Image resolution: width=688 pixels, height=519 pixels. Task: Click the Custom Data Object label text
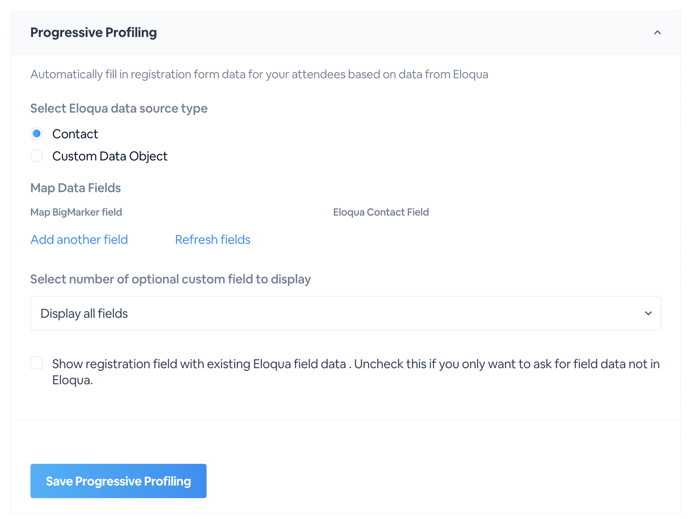(x=110, y=156)
